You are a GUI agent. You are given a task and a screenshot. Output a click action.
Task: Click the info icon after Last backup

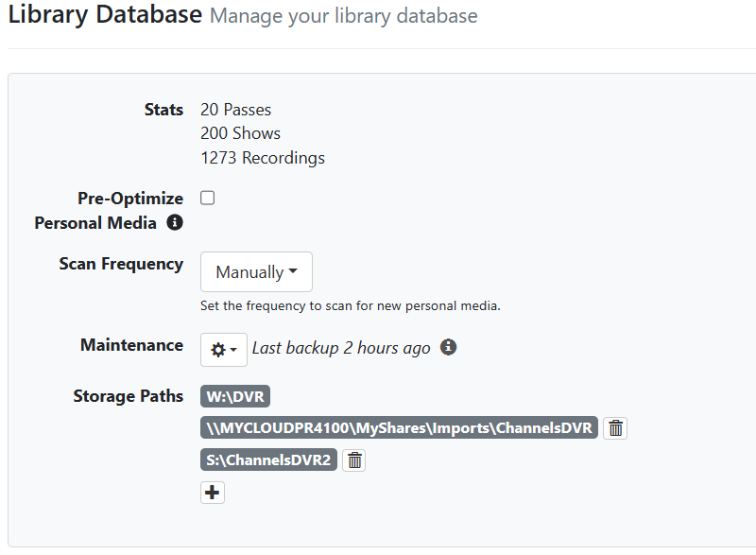coord(449,347)
